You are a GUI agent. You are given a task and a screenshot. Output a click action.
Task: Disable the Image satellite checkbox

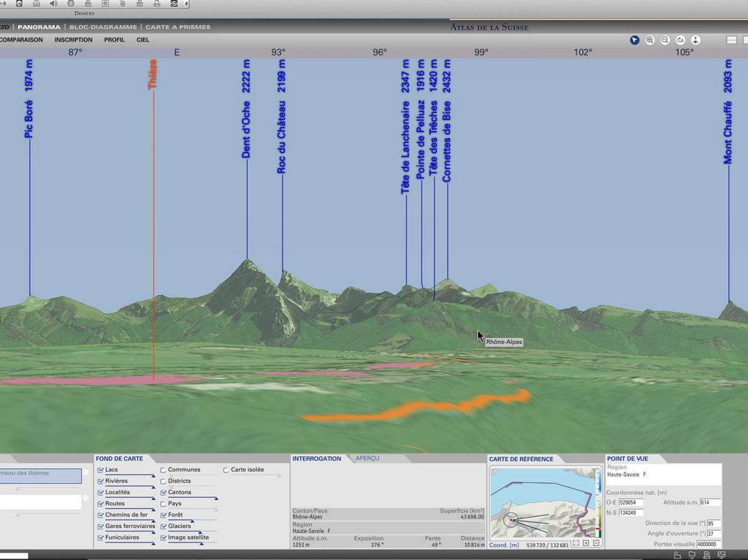164,537
